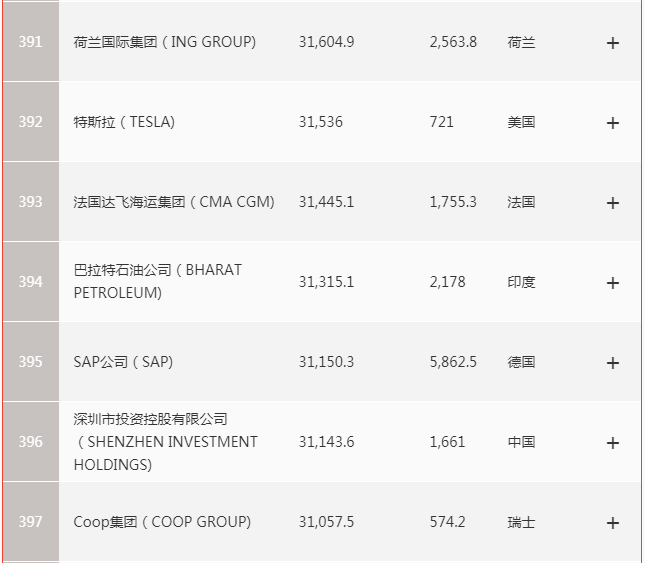Open 荷兰国际集团 (ING GROUP) entry
645x563 pixels.
(165, 42)
